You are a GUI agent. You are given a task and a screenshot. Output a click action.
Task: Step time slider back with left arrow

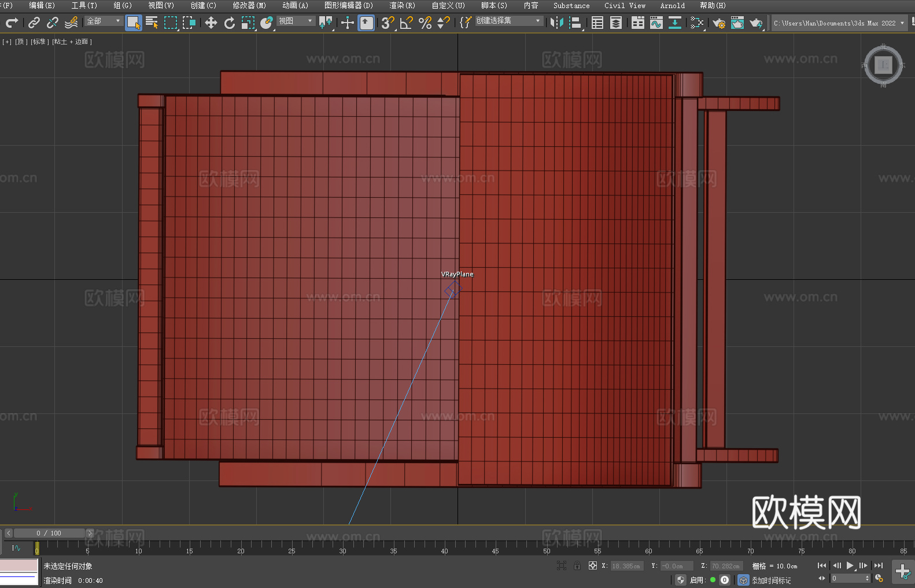click(8, 533)
